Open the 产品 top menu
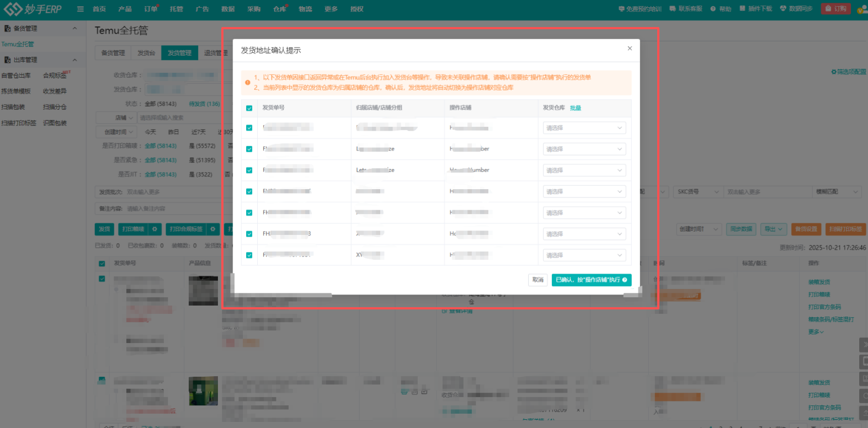Screen dimensions: 868x428 pyautogui.click(x=125, y=9)
